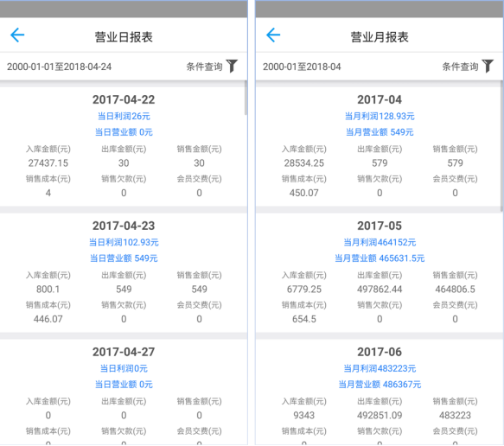Image resolution: width=504 pixels, height=446 pixels.
Task: Open the 2017-04-23 daily record
Action: point(124,273)
